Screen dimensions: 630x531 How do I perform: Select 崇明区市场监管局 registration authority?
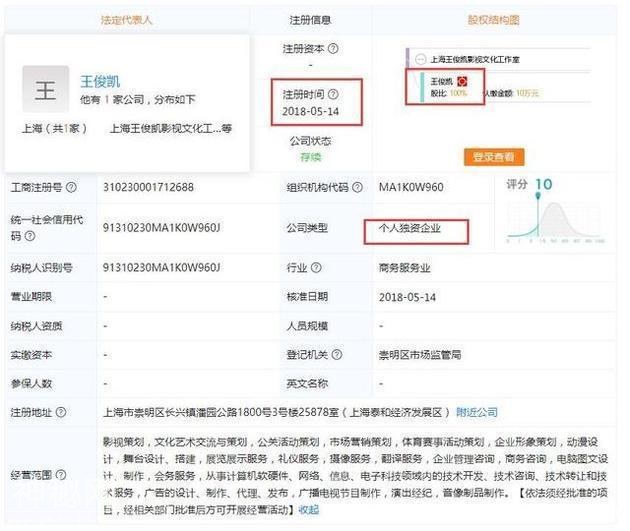point(420,355)
